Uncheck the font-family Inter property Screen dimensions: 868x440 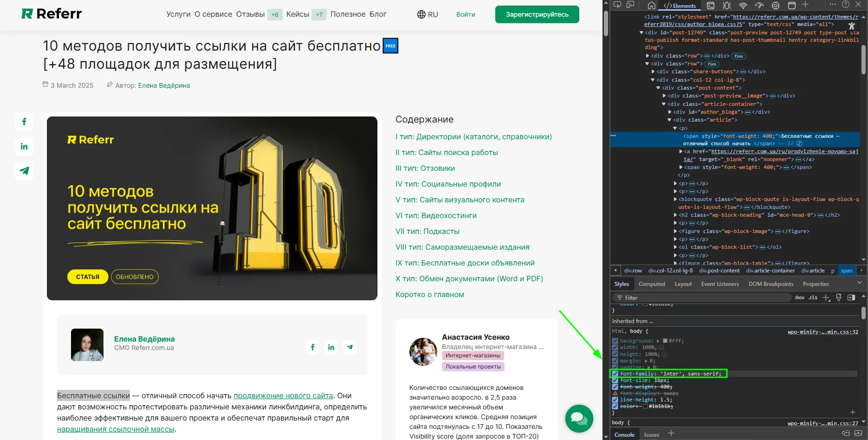(615, 374)
